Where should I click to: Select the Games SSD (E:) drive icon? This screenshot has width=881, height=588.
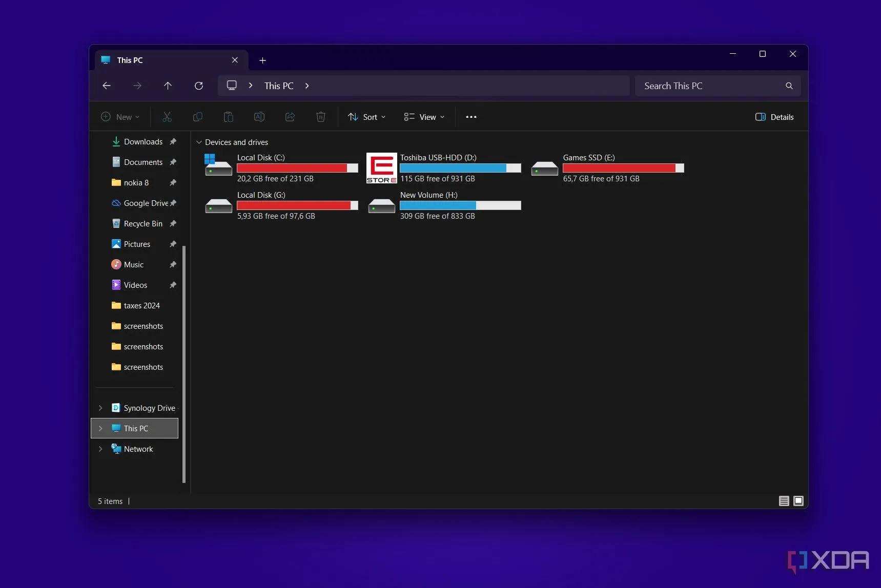point(544,168)
